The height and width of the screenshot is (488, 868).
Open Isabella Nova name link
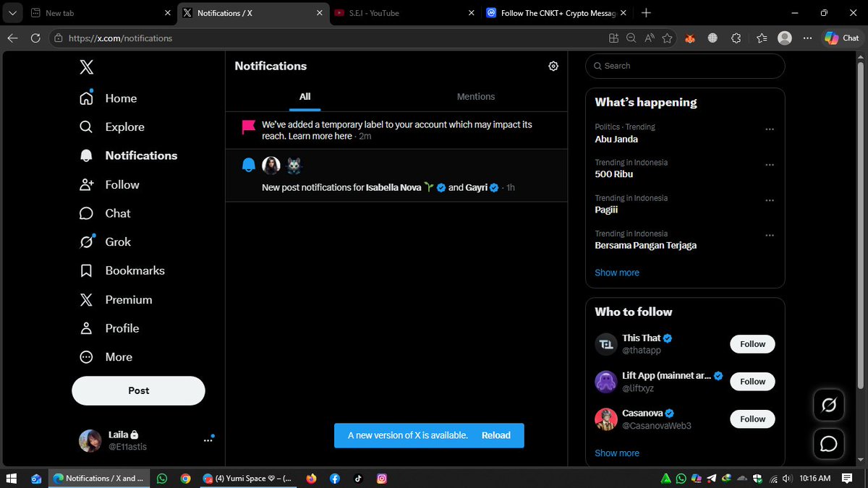(393, 187)
